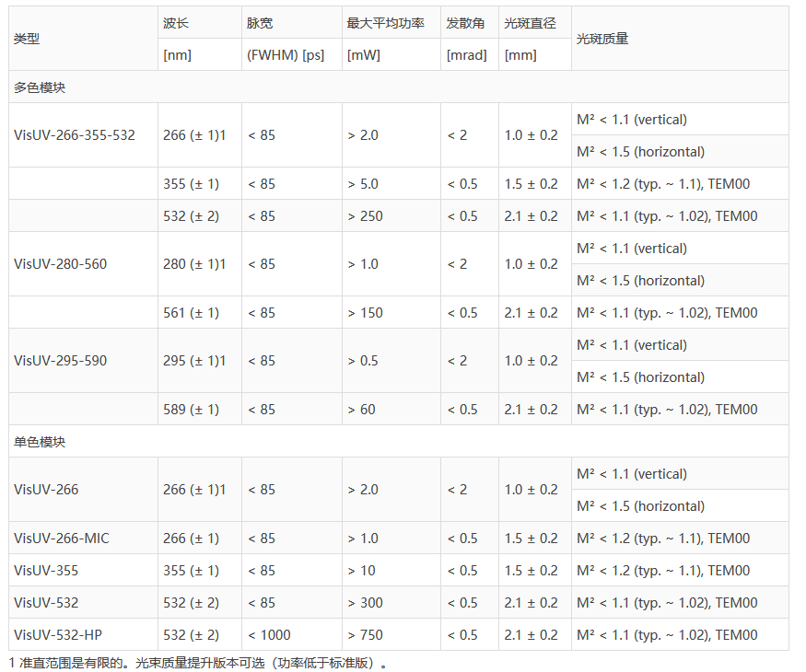
Task: Select the > 250 power value
Action: (x=367, y=216)
